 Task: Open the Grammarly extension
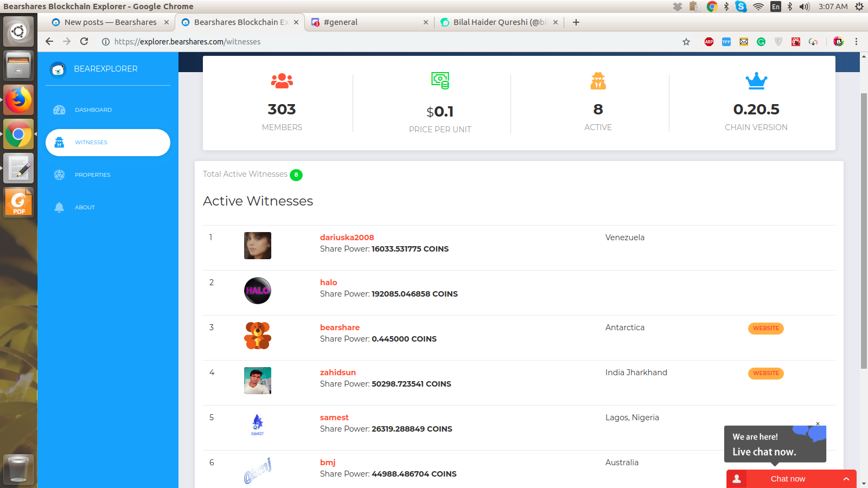click(761, 42)
